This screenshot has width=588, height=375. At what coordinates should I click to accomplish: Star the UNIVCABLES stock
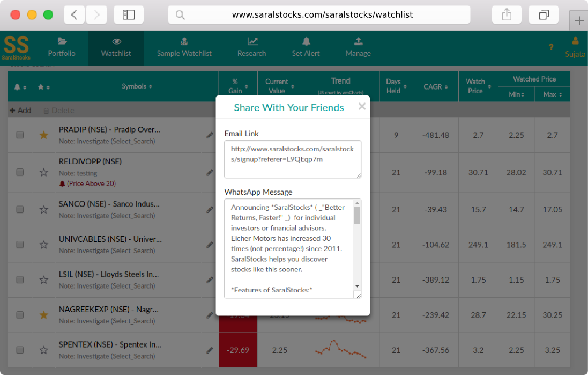44,245
